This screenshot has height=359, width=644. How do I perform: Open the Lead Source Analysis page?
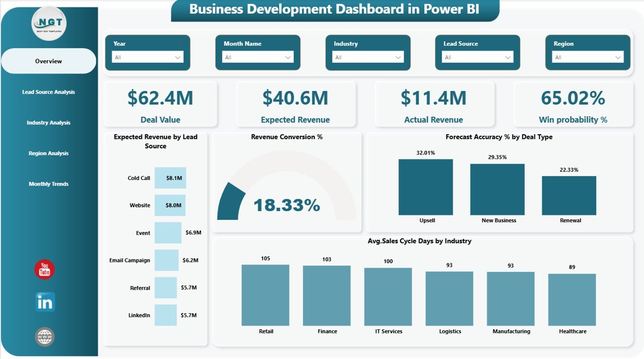(48, 92)
